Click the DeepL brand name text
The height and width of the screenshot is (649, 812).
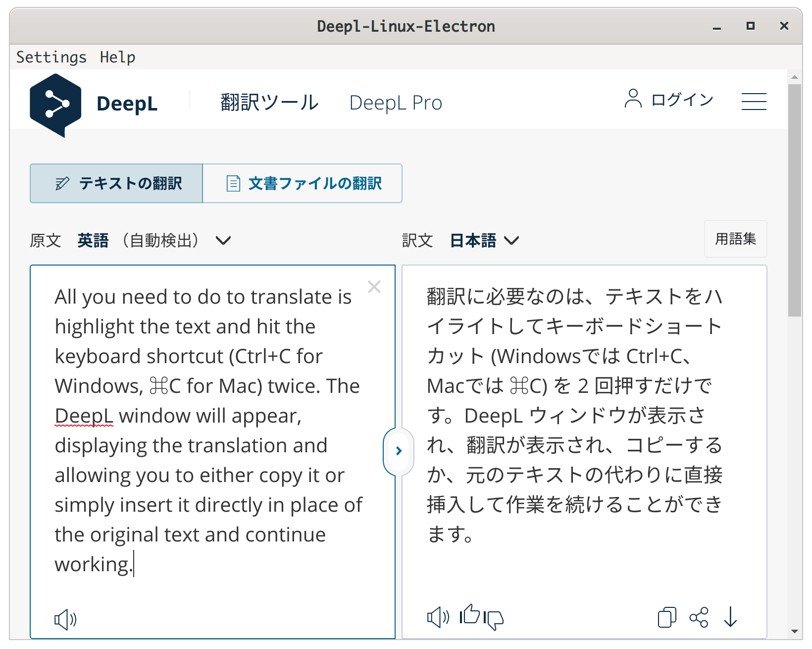[127, 104]
